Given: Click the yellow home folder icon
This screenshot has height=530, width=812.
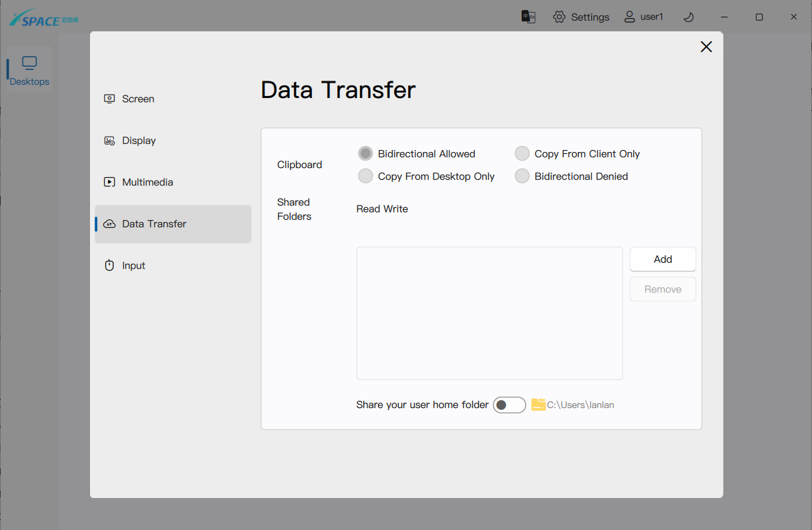Looking at the screenshot, I should [x=538, y=405].
